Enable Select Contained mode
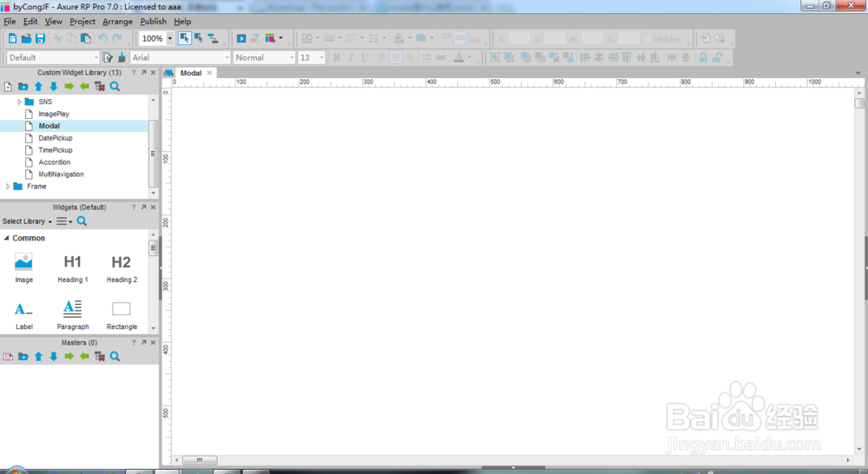The height and width of the screenshot is (474, 868). (x=199, y=38)
